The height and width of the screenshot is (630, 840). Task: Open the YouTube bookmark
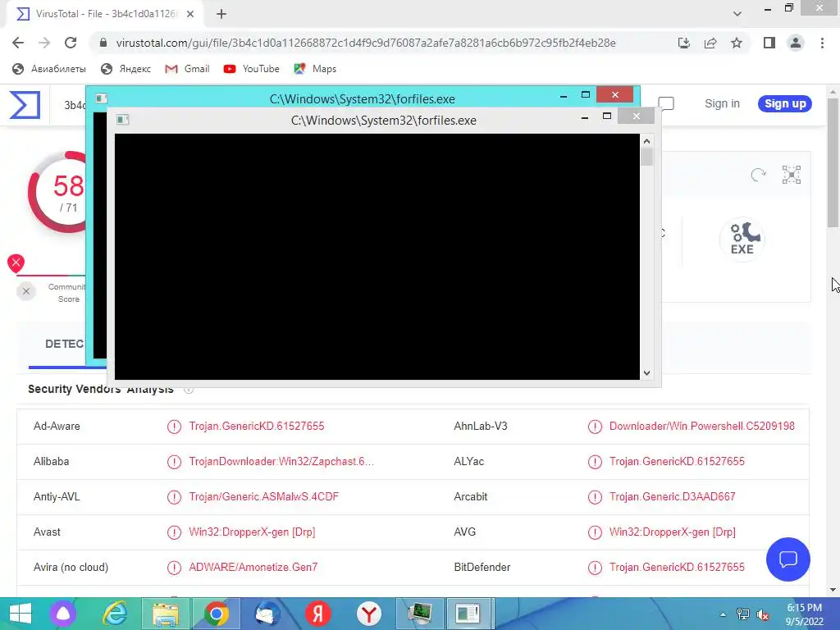coord(251,69)
